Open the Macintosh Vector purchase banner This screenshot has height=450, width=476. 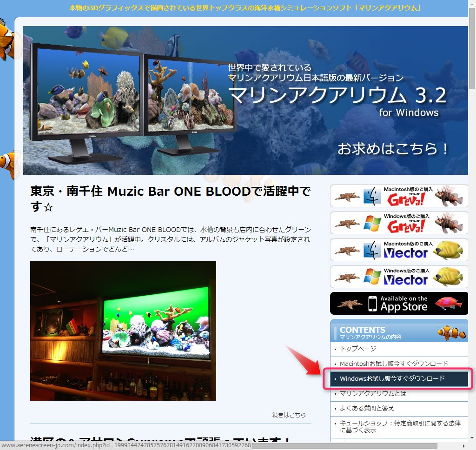399,250
